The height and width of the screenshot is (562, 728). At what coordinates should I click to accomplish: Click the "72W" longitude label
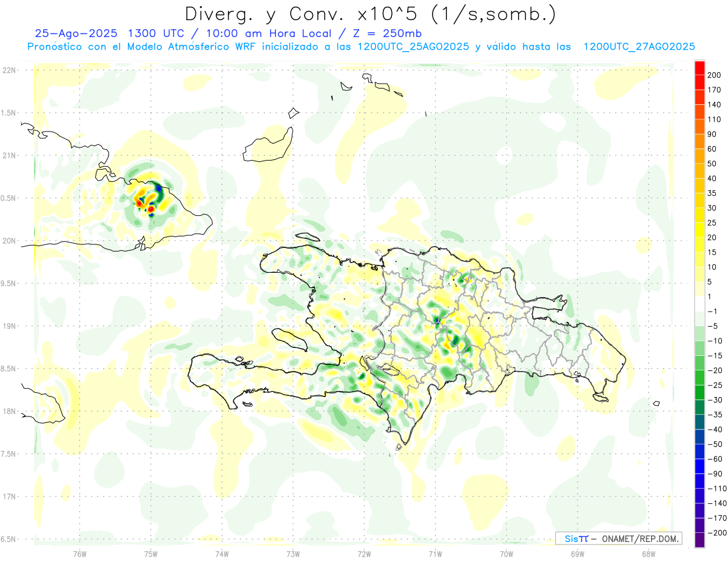[364, 554]
